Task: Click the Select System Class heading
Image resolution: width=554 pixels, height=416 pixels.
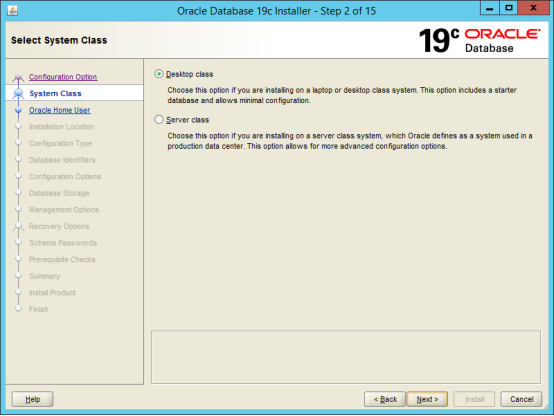Action: point(59,40)
